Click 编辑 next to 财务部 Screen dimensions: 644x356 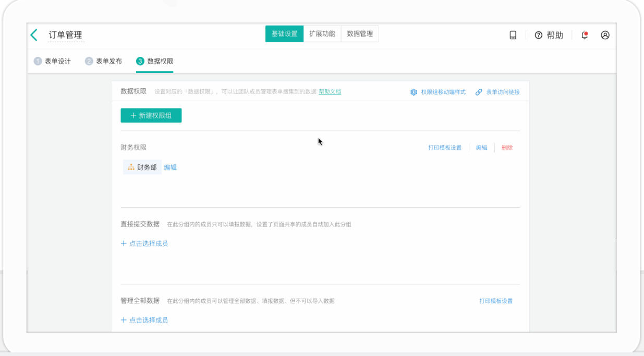[x=170, y=167]
